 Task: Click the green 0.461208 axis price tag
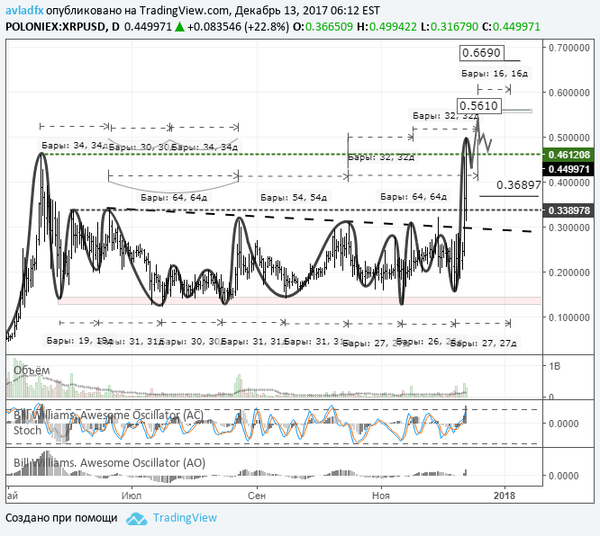[x=569, y=155]
